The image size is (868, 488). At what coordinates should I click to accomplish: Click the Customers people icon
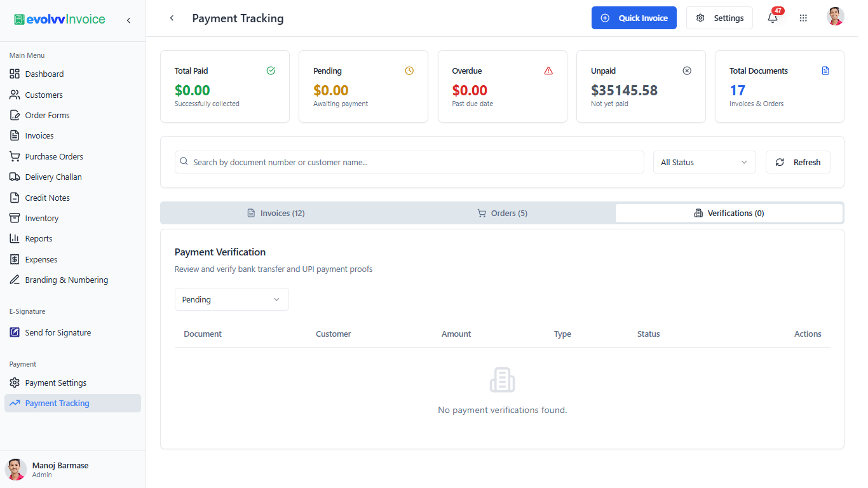(x=15, y=95)
